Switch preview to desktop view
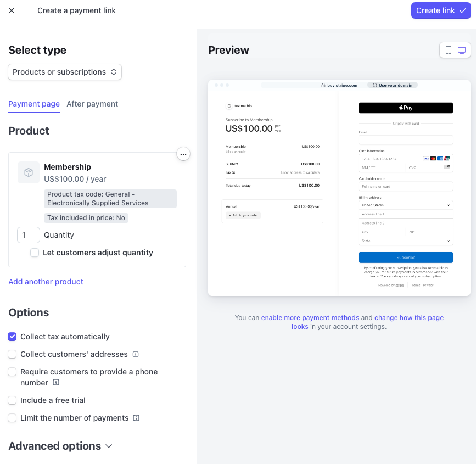 click(x=462, y=50)
